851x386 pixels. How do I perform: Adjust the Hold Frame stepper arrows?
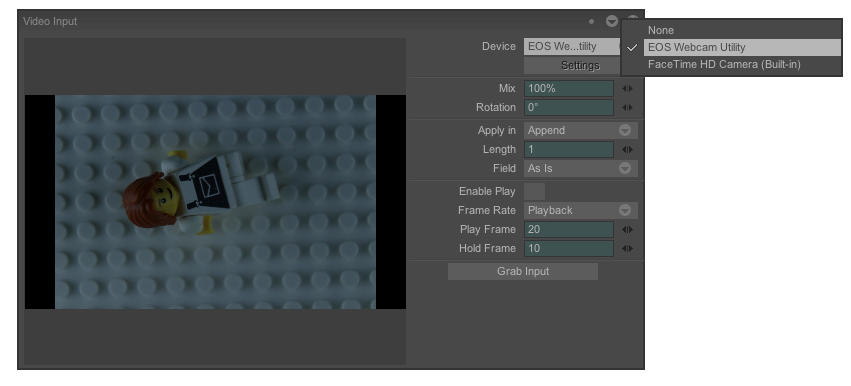click(627, 248)
